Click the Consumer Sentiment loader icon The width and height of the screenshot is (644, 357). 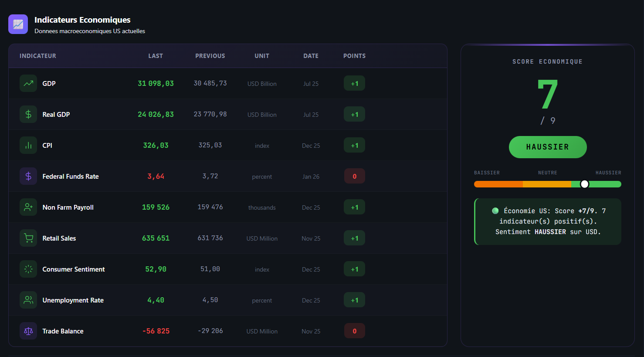tap(28, 269)
